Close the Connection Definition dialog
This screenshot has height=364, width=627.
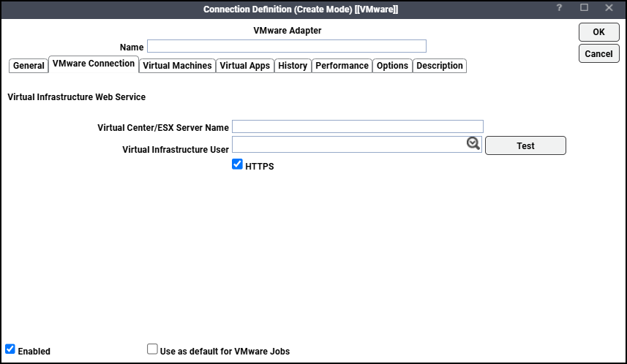[609, 8]
